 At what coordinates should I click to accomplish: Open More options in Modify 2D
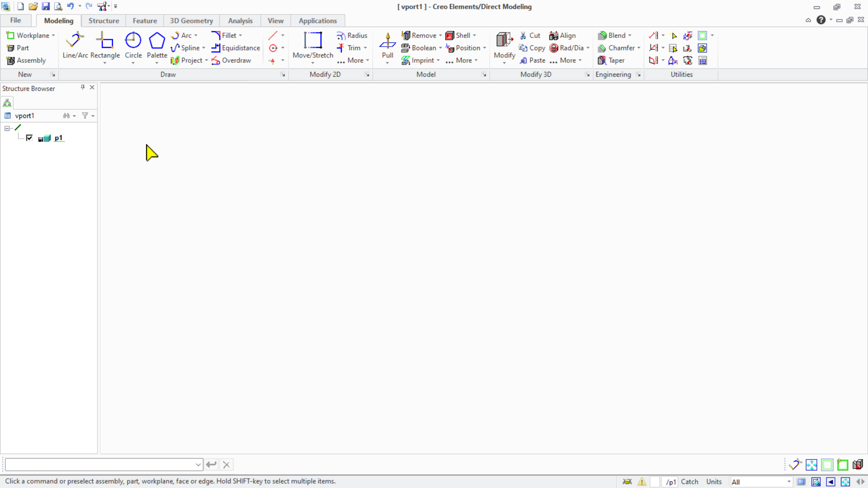353,61
